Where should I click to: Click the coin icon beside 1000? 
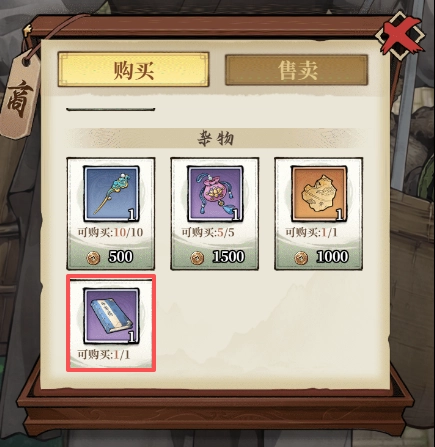click(301, 258)
